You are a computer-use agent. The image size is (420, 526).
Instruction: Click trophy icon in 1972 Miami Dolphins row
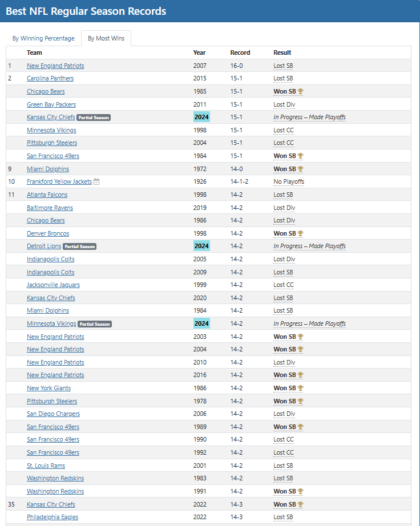[x=301, y=169]
